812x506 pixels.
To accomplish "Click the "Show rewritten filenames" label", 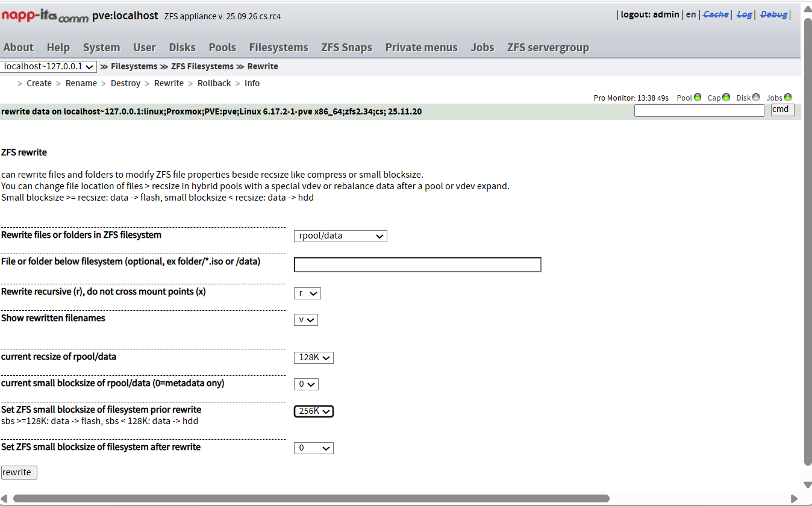I will point(53,318).
